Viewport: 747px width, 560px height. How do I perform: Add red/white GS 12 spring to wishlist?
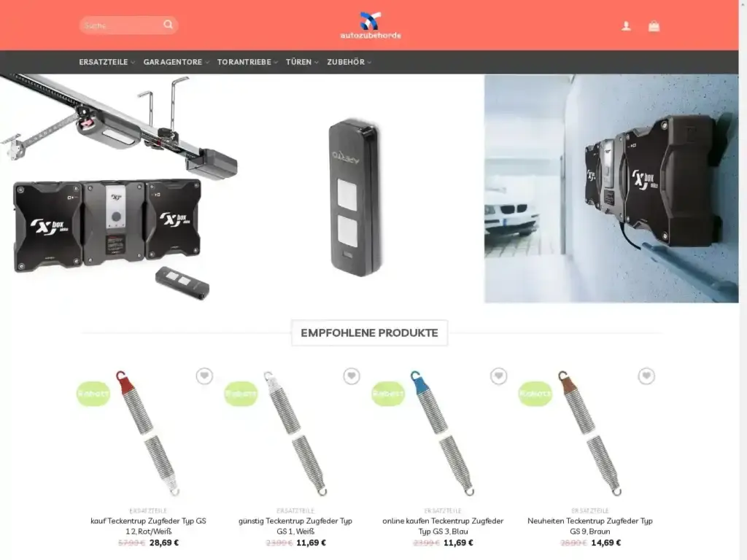click(204, 376)
